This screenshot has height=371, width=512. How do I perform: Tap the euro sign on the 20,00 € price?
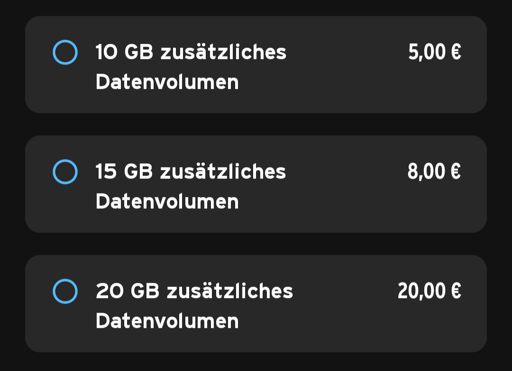click(x=456, y=291)
